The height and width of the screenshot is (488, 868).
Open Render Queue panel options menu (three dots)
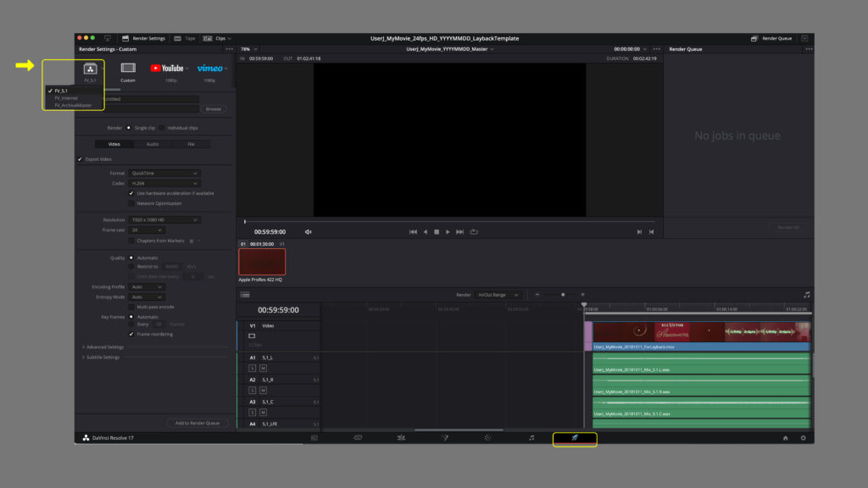[809, 49]
